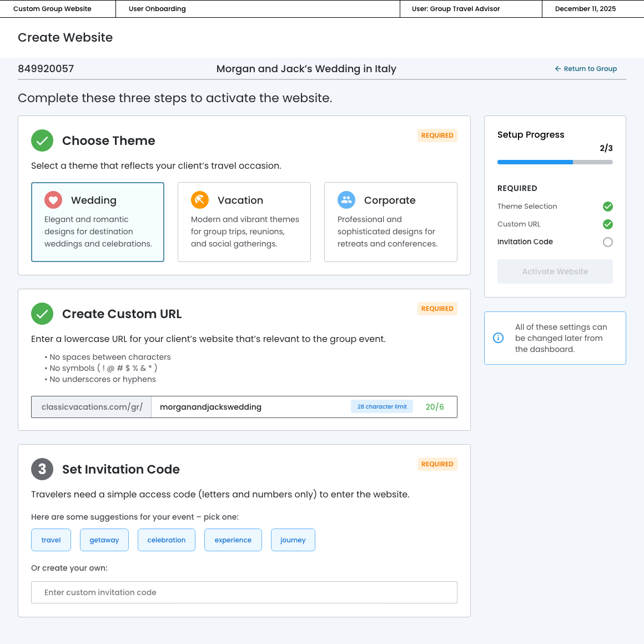Viewport: 644px width, 644px height.
Task: Click the Vacation umbrella icon
Action: (x=200, y=200)
